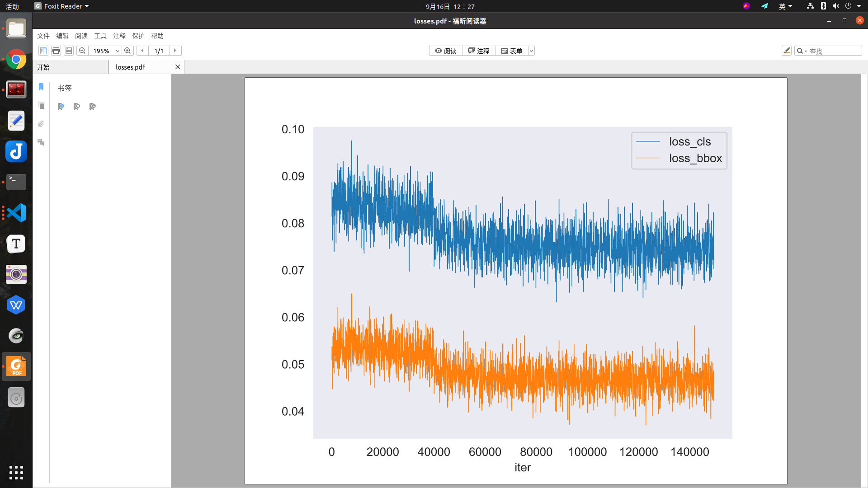Click the page number 1/1 input field
Screen dimensions: 868x488
[159, 51]
